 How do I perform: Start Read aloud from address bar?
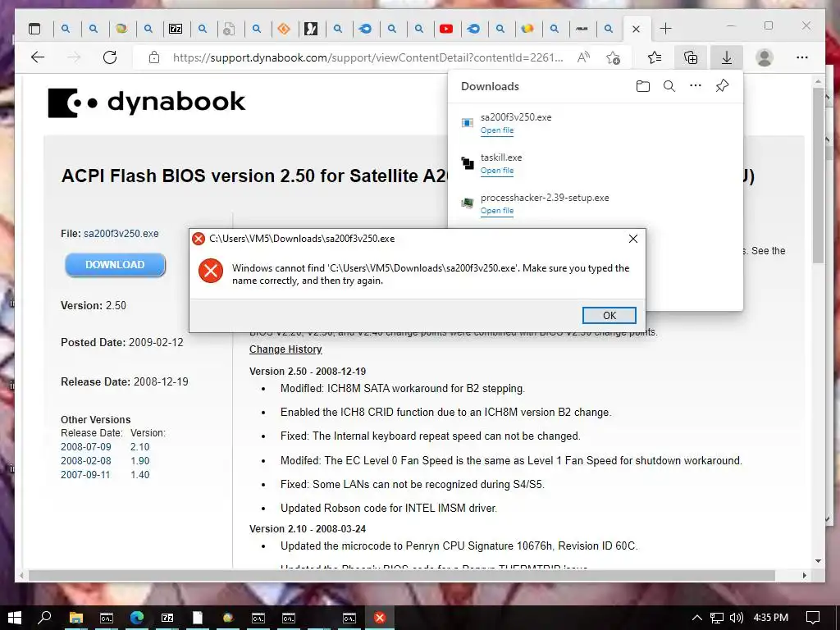tap(583, 57)
